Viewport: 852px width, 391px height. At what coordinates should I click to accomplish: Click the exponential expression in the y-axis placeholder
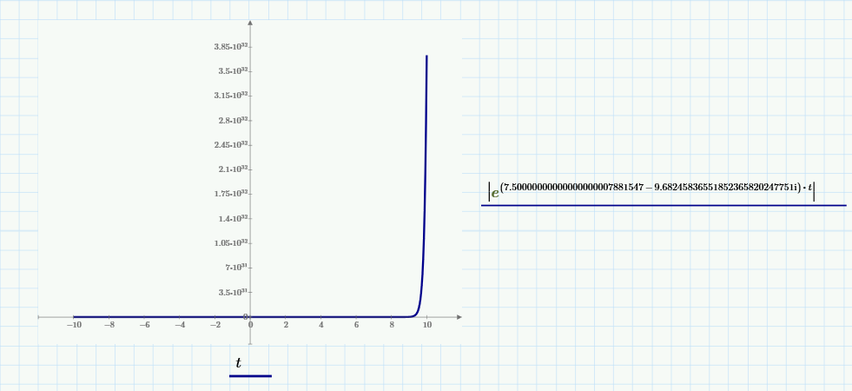[652, 191]
